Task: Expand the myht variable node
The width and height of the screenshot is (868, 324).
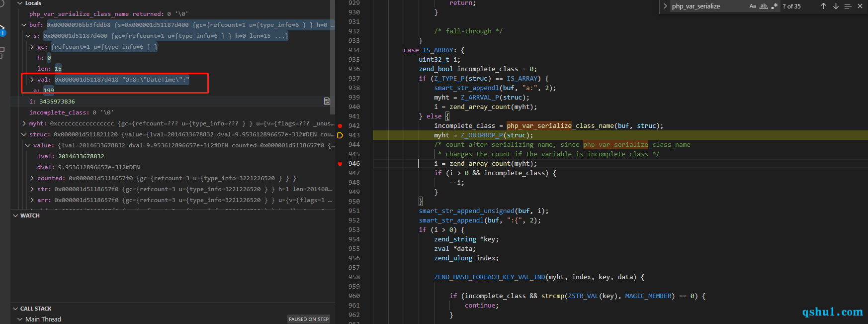Action: coord(24,123)
